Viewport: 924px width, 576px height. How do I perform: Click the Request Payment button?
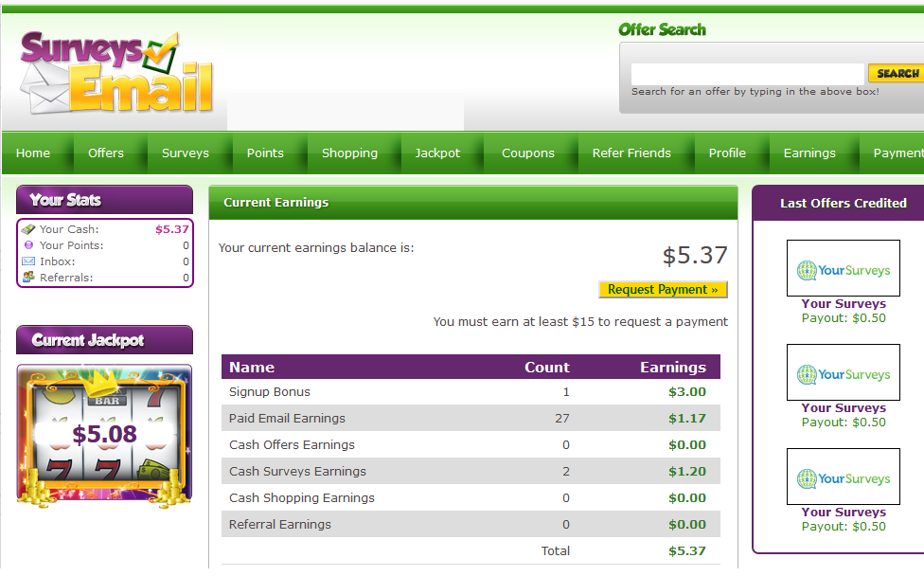[x=663, y=290]
